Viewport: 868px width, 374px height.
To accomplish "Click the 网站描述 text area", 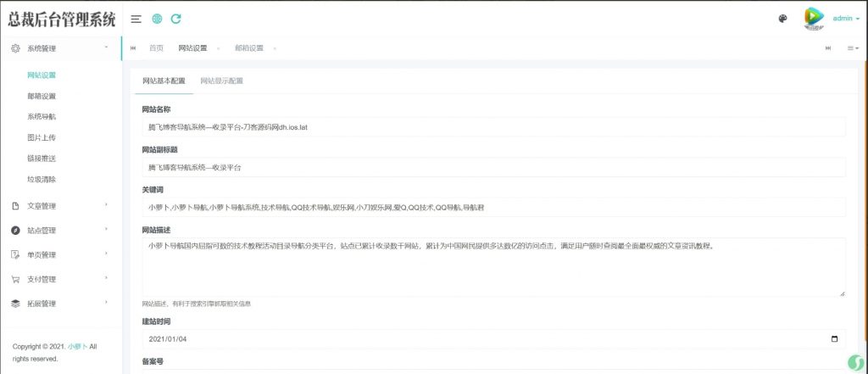I will [494, 267].
